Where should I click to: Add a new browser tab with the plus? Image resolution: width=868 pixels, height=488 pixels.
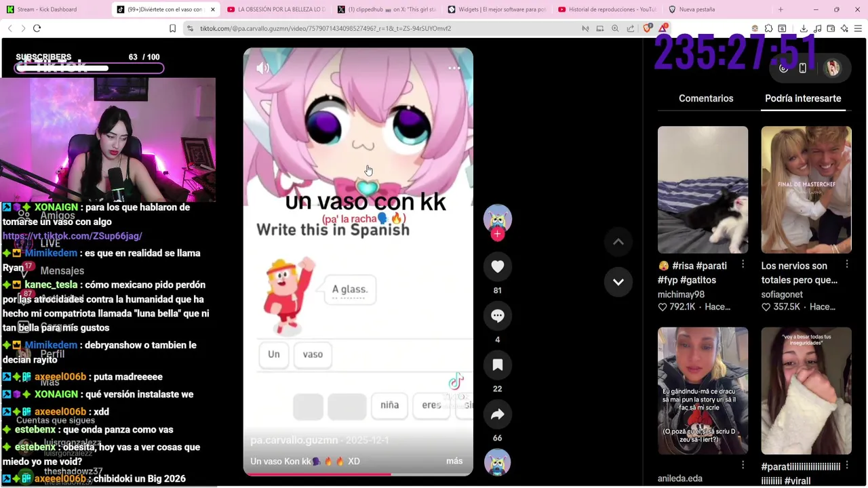[781, 9]
